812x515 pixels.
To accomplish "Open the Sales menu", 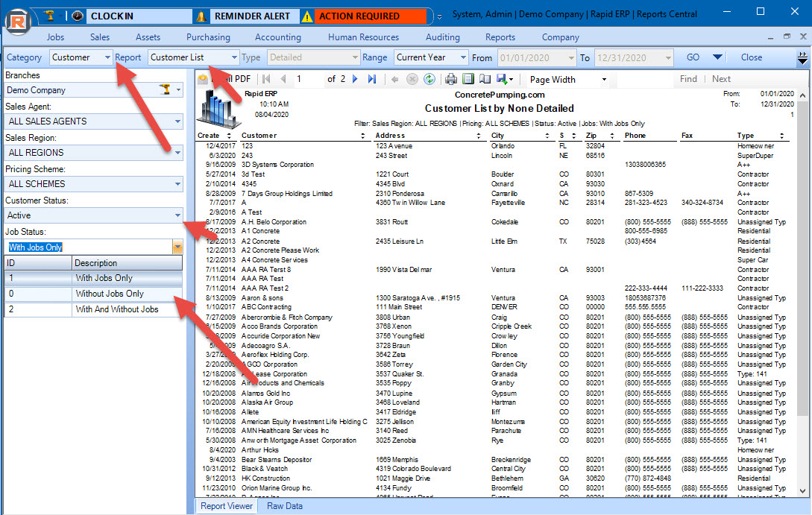I will [99, 37].
